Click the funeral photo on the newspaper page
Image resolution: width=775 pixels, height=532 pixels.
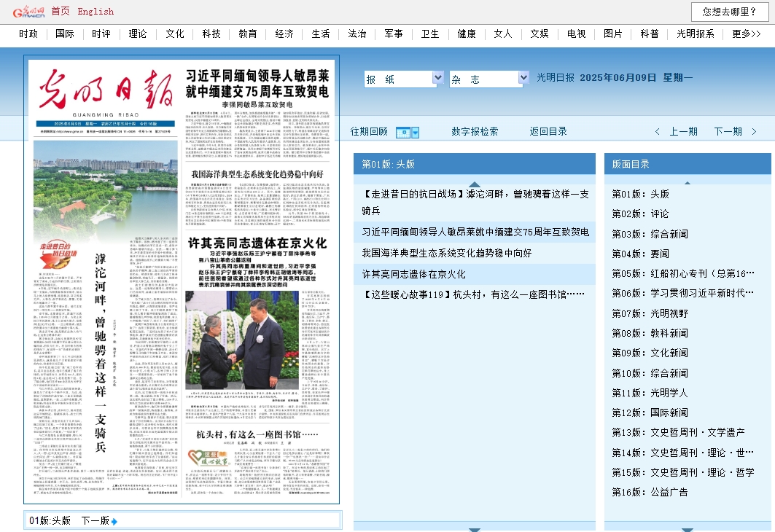(x=242, y=340)
